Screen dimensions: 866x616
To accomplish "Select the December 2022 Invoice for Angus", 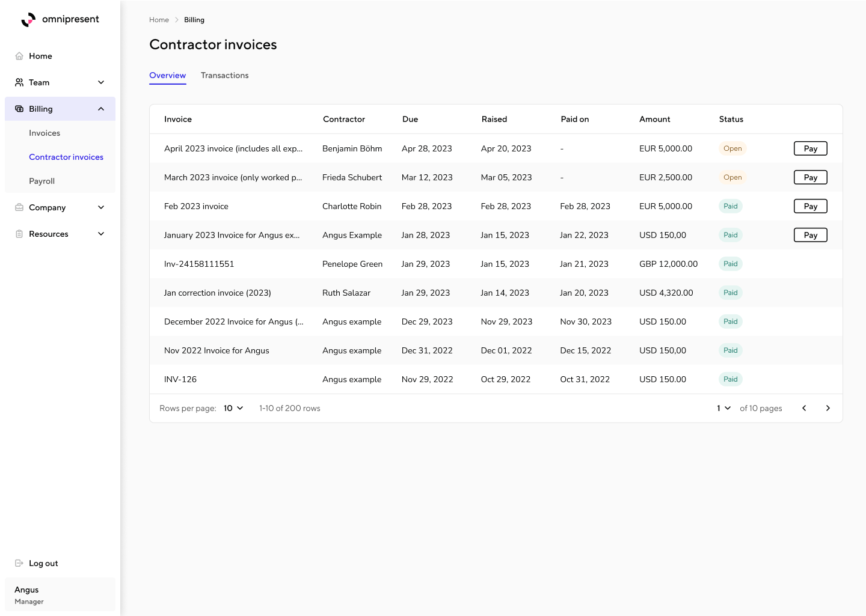I will 234,322.
